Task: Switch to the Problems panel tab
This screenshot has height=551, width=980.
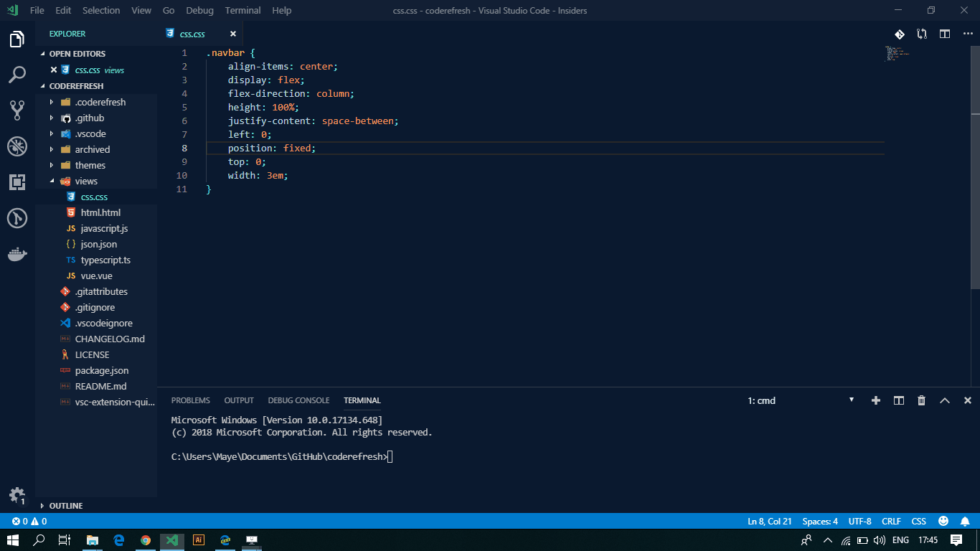Action: (191, 400)
